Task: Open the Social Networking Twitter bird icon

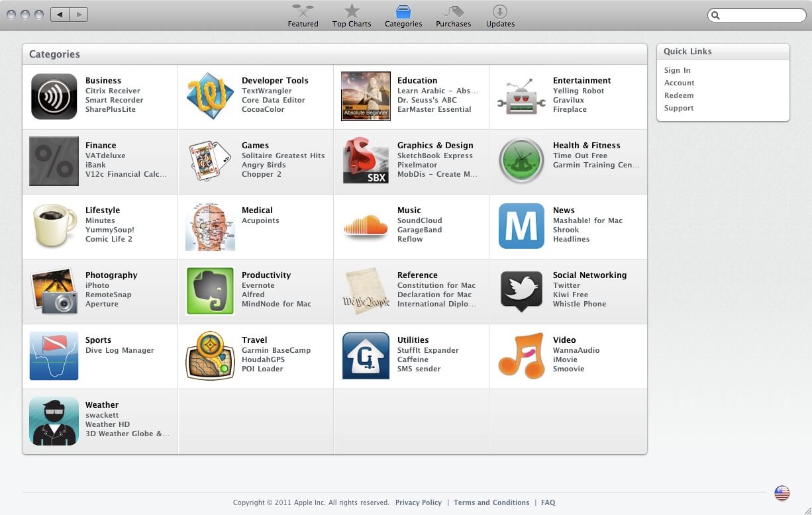Action: [x=521, y=291]
